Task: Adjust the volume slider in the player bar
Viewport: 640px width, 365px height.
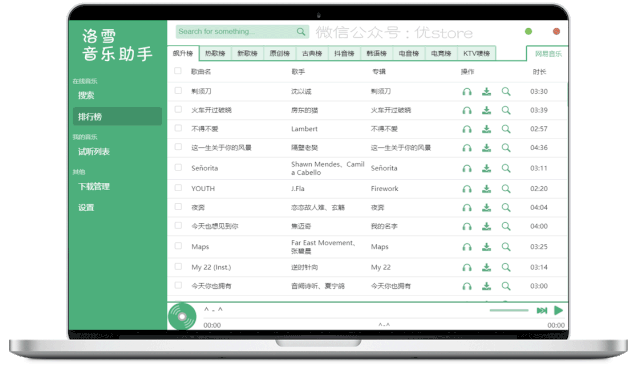Action: (509, 311)
